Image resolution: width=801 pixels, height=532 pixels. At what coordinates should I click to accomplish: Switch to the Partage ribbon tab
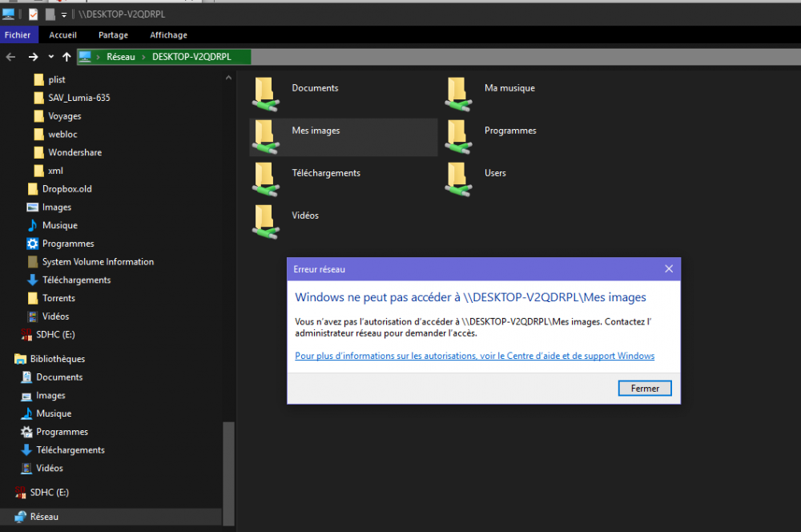coord(113,35)
